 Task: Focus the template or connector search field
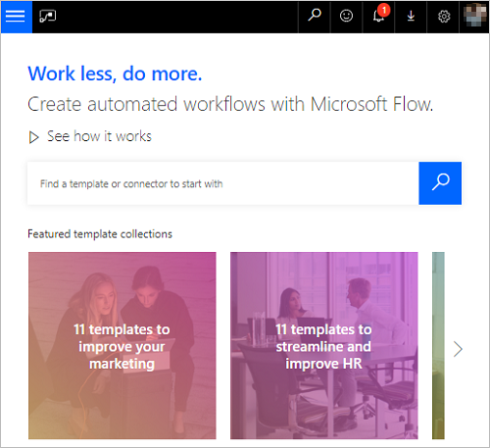coord(223,183)
